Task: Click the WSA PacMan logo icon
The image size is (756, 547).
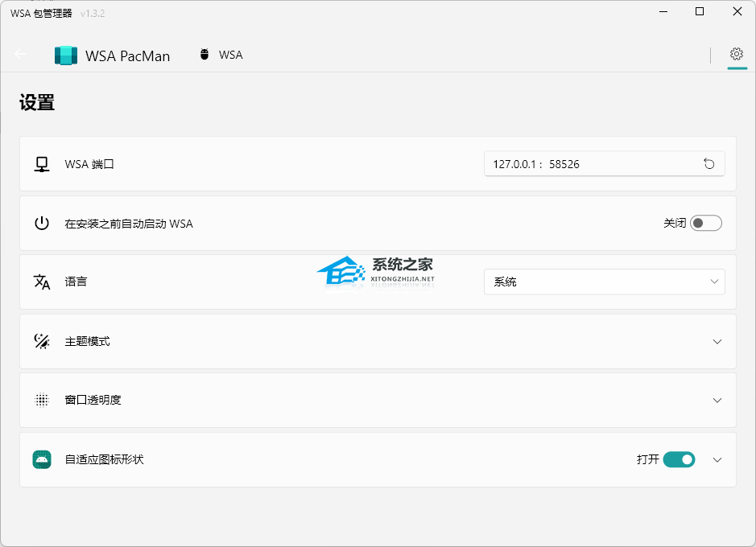Action: (66, 56)
